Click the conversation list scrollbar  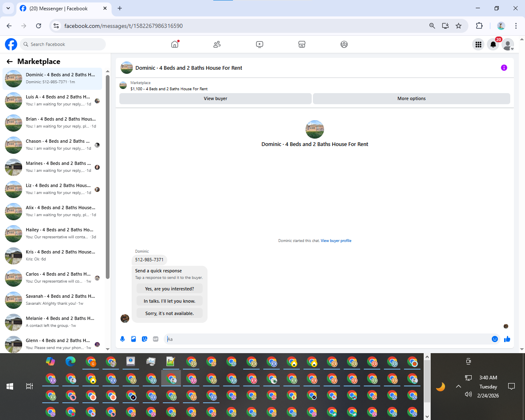point(108,176)
